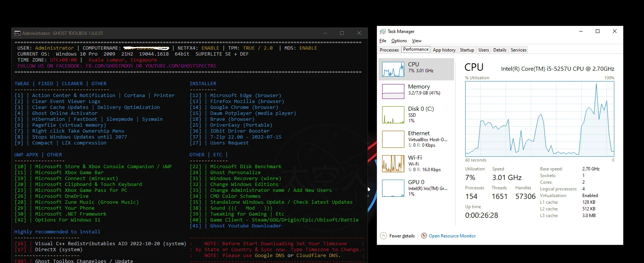644x263 pixels.
Task: Click Daum Potplayer (media player) line
Action: coord(243,113)
